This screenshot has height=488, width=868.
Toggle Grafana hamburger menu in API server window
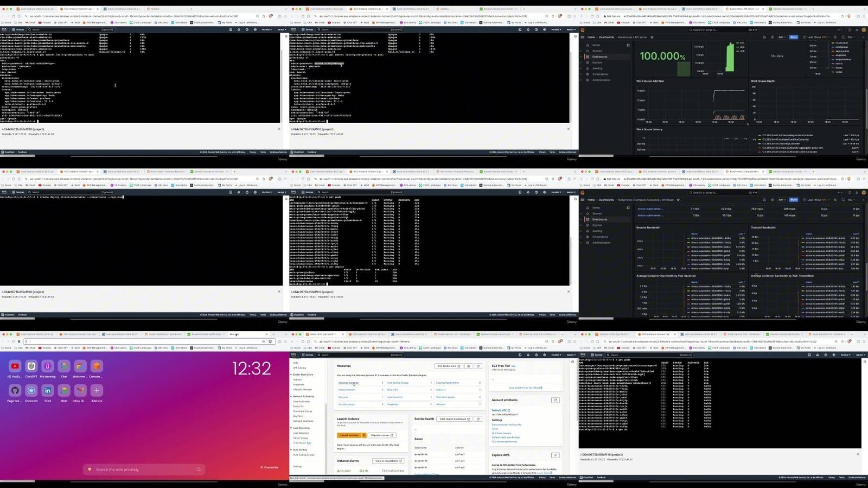583,37
